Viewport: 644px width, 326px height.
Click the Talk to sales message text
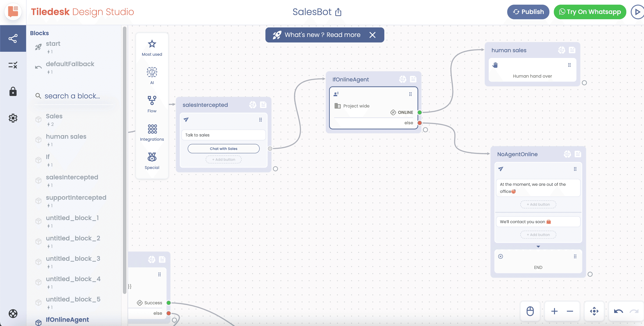[223, 135]
